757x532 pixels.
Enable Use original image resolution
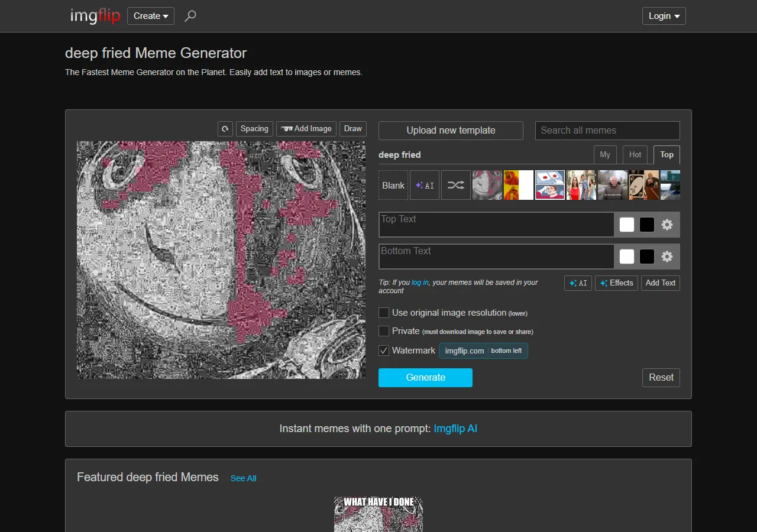click(384, 313)
